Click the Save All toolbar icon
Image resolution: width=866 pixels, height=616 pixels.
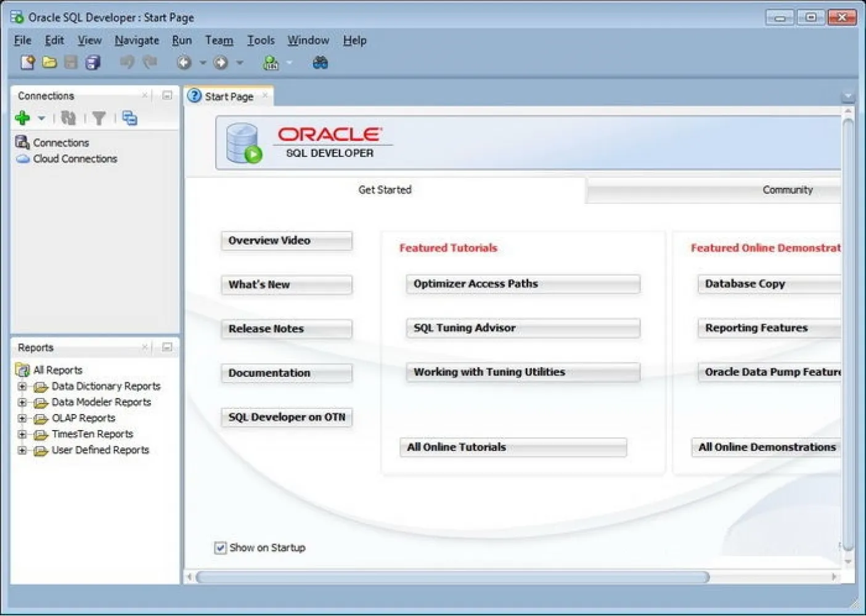(x=93, y=62)
